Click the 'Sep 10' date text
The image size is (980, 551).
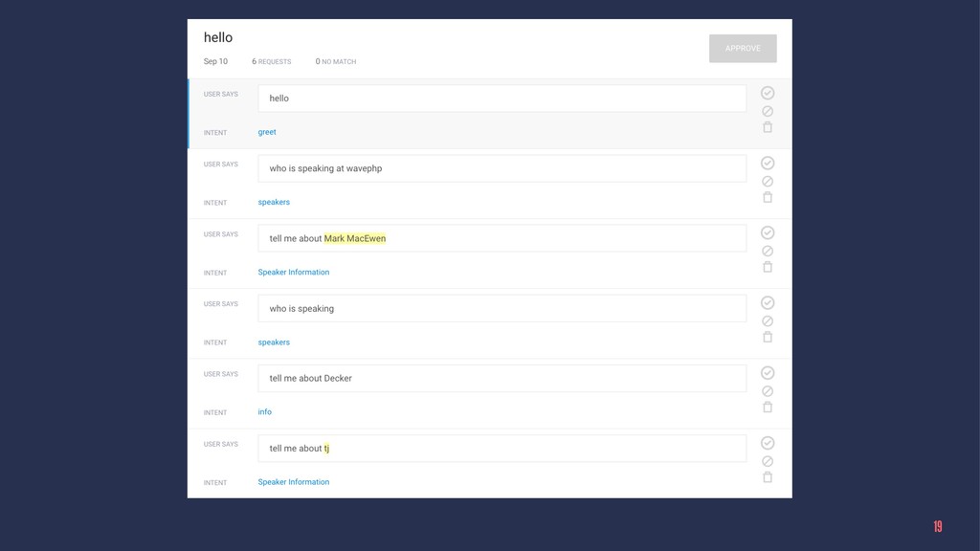click(x=215, y=61)
